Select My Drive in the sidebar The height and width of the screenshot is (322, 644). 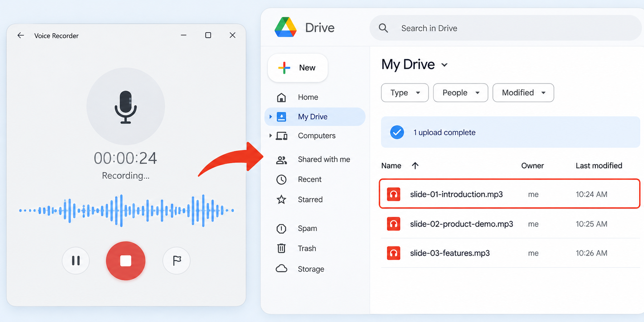tap(315, 117)
